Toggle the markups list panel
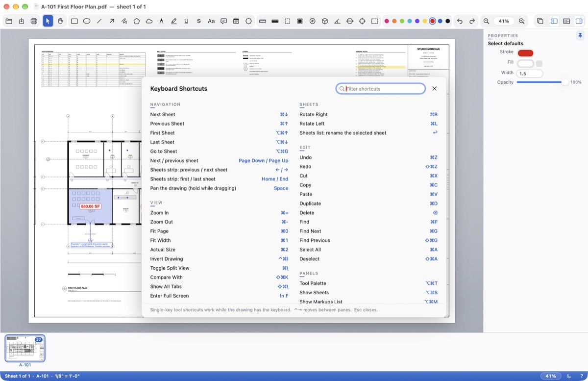Screen dimensions: 588x381 pyautogui.click(x=566, y=21)
